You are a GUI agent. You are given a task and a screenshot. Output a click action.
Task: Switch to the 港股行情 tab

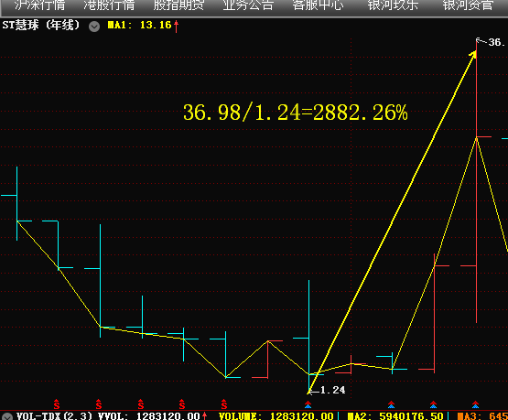click(x=109, y=5)
